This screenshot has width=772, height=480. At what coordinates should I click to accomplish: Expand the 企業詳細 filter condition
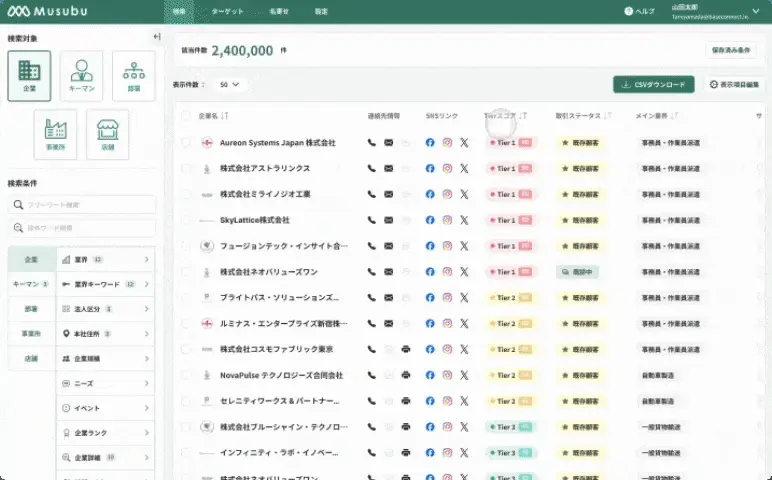click(105, 457)
